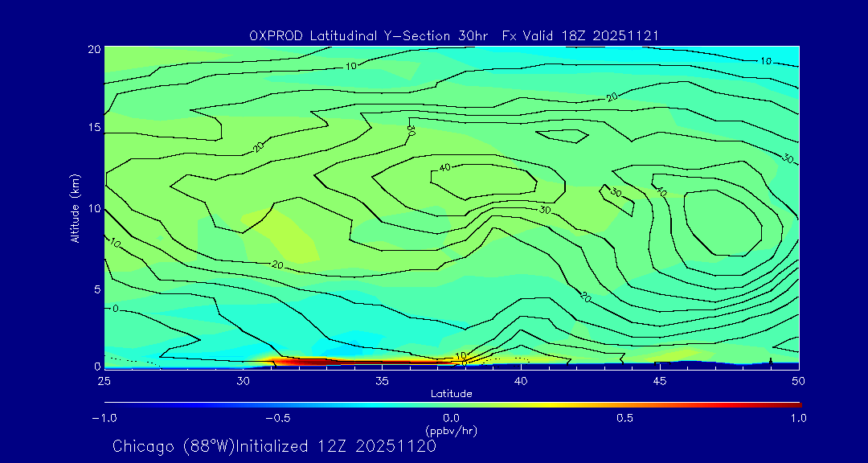Select the 0.5 colorbar tick label
The image size is (868, 463).
coord(624,418)
